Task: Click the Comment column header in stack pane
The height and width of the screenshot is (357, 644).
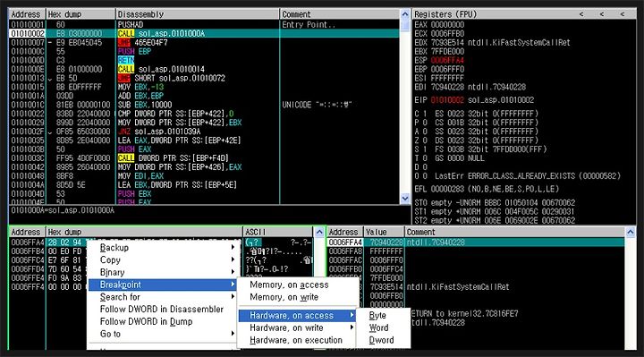Action: 515,232
